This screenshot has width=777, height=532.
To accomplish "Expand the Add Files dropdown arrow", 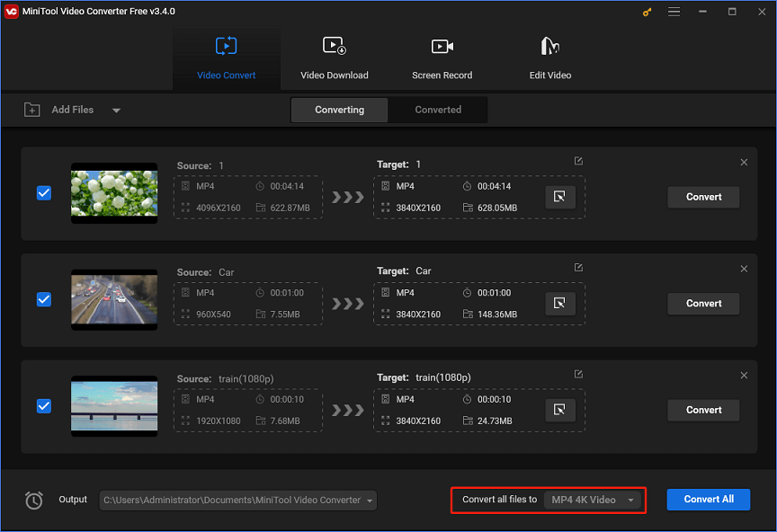I will 116,109.
